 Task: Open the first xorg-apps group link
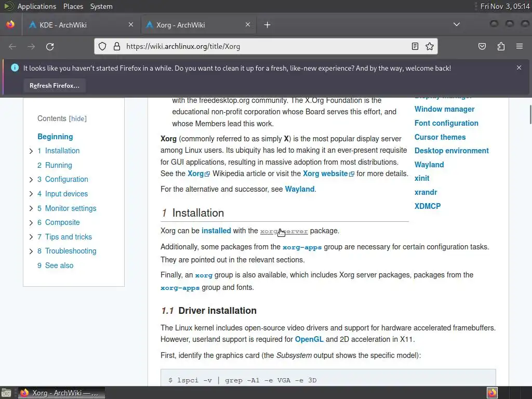pos(302,247)
